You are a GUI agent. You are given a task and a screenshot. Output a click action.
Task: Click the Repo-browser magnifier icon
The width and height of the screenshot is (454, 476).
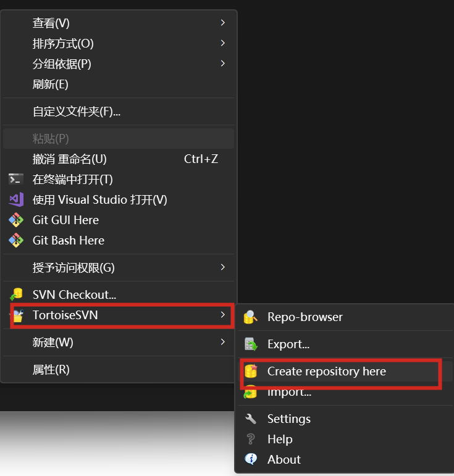point(250,317)
